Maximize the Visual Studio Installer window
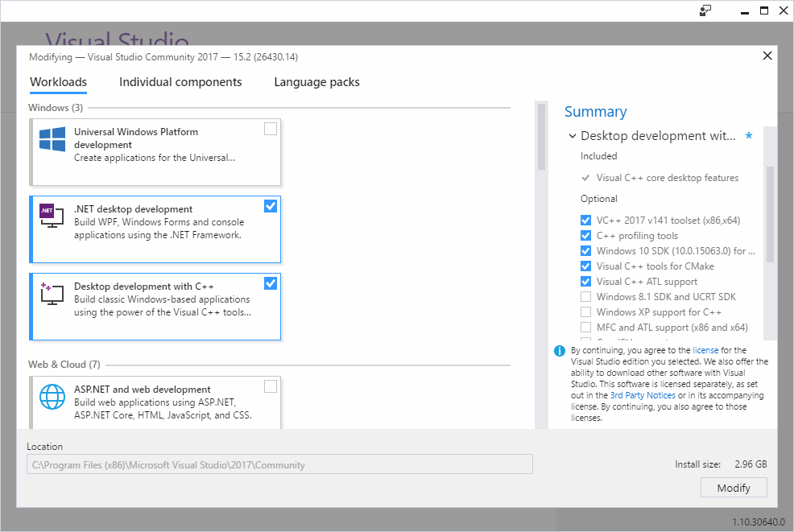 [764, 10]
